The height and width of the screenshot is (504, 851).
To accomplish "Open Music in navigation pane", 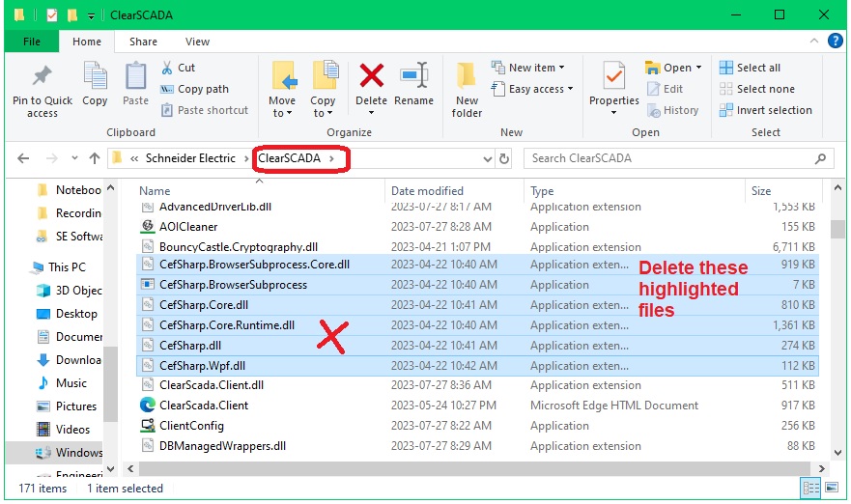I will click(x=63, y=383).
